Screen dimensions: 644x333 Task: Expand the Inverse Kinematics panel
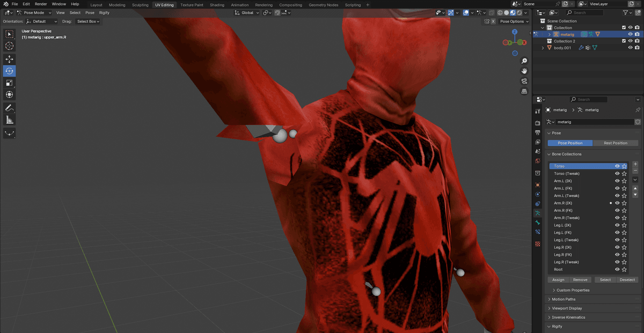[x=568, y=317]
